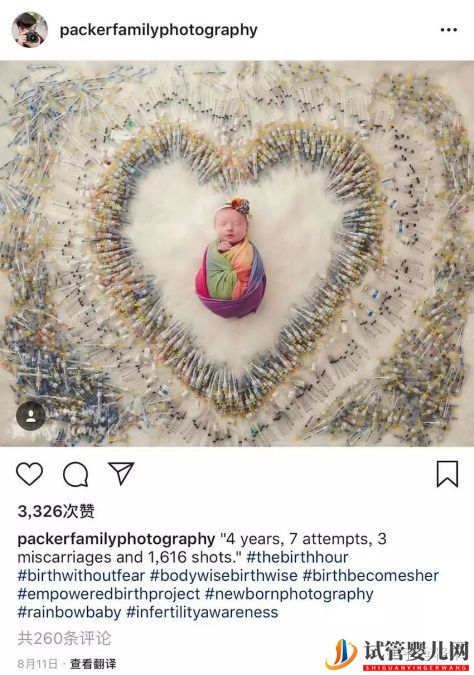View all 260 comments
The width and height of the screenshot is (474, 675).
click(x=64, y=638)
